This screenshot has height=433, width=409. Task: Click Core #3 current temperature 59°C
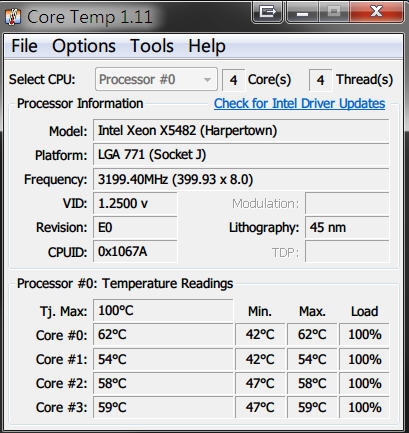coord(163,407)
